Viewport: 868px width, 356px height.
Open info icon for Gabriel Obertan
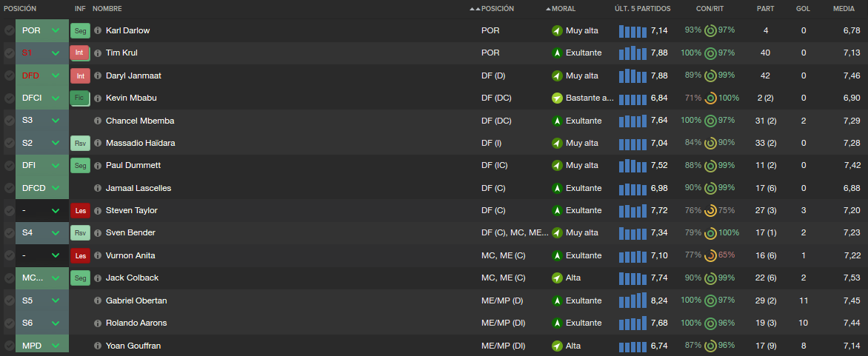tap(98, 300)
